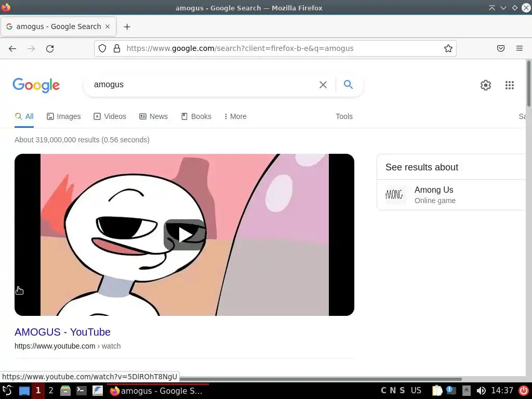Viewport: 532px width, 399px height.
Task: Launch the terminal from the taskbar
Action: (x=82, y=391)
